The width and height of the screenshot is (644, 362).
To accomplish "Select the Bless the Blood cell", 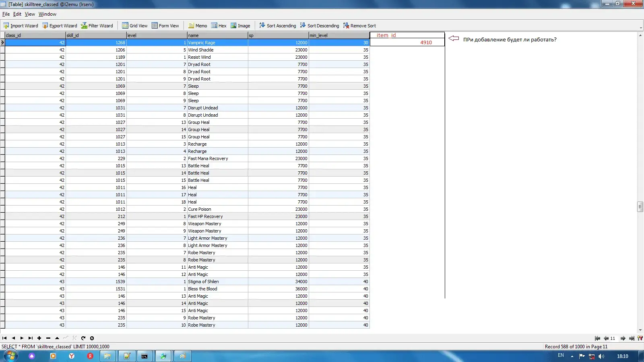I will tap(218, 289).
